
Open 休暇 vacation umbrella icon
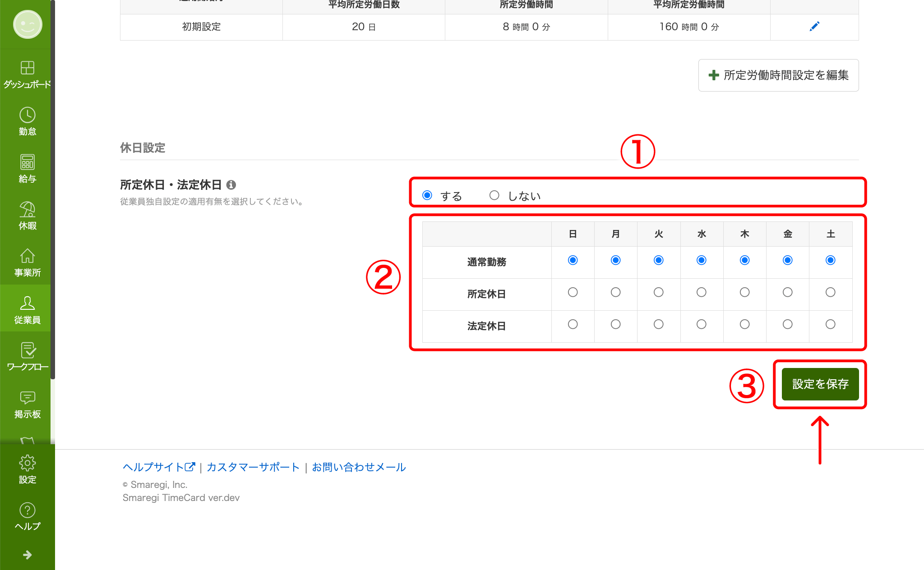(x=27, y=210)
